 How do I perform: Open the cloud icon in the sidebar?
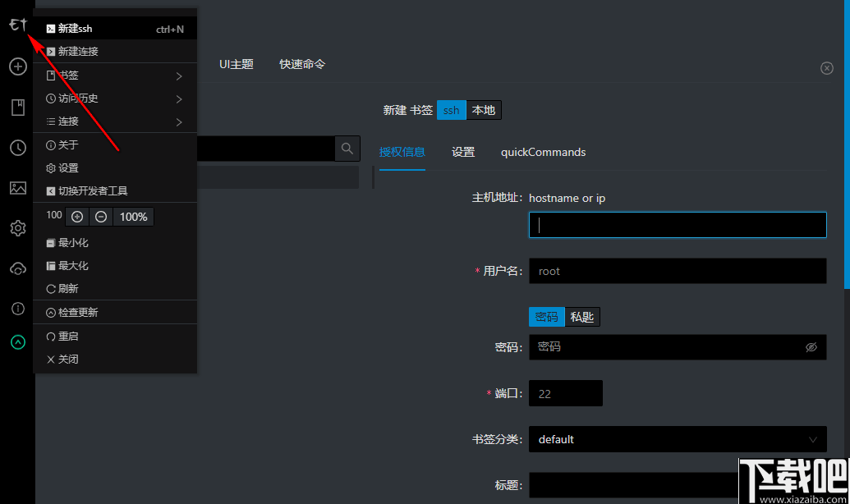point(18,268)
